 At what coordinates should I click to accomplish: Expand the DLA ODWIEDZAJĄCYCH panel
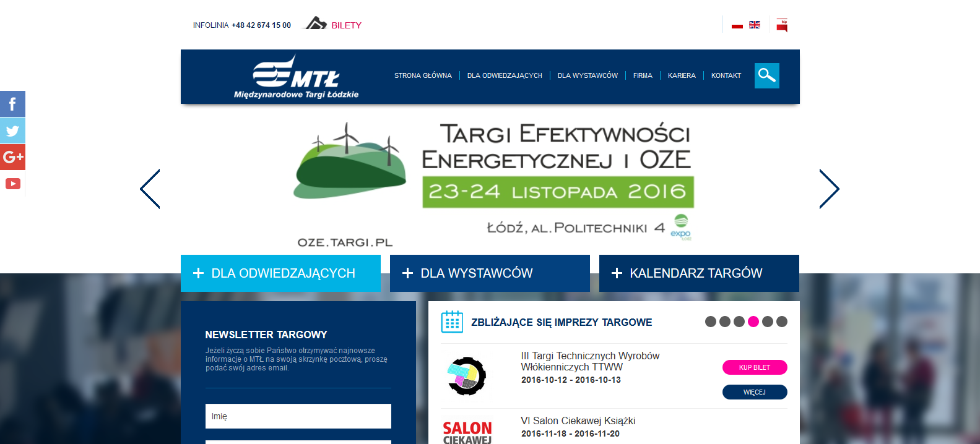pyautogui.click(x=280, y=273)
